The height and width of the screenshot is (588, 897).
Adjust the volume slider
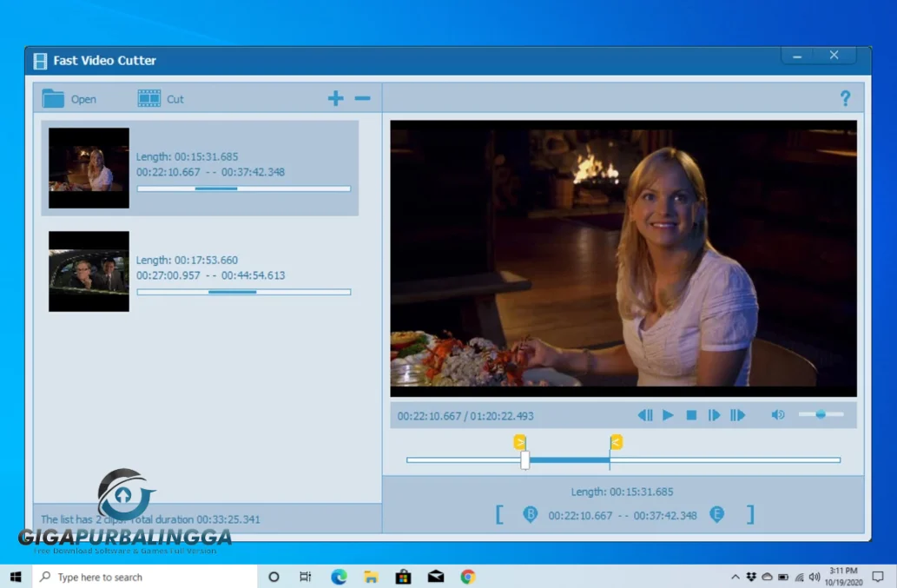(x=821, y=414)
